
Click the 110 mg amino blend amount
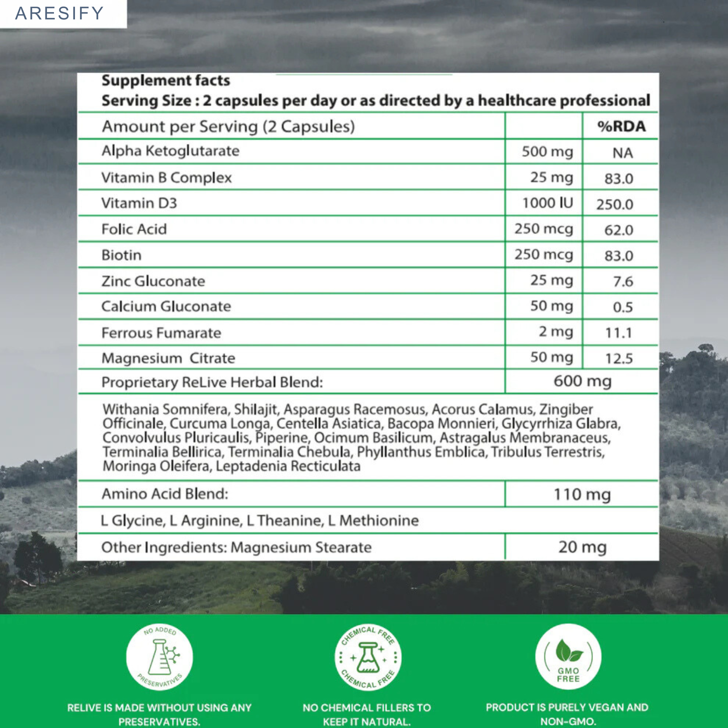point(582,495)
